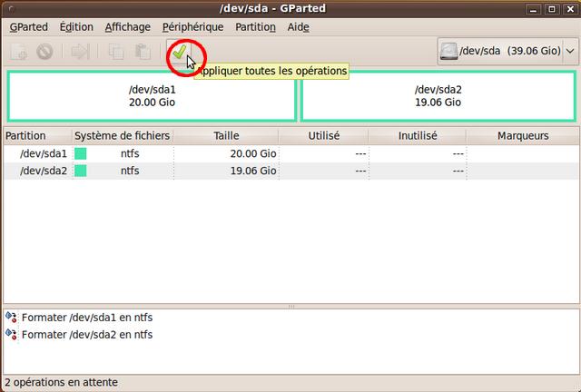581x392 pixels.
Task: Open the Aide menu
Action: 299,27
